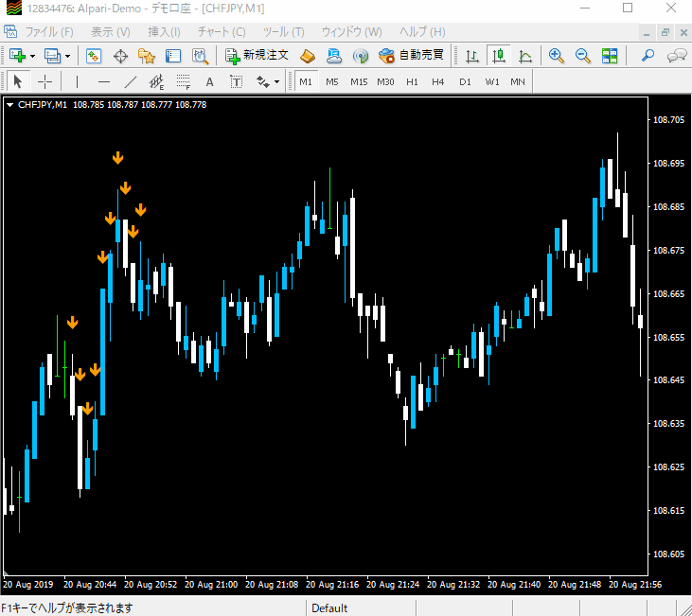Select the Fibonacci retracement tool
Image resolution: width=692 pixels, height=616 pixels.
coord(183,81)
